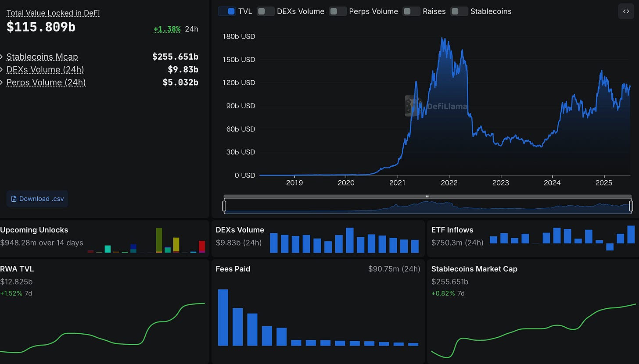Enable the Perps Volume chart toggle
The image size is (639, 364).
click(x=338, y=11)
